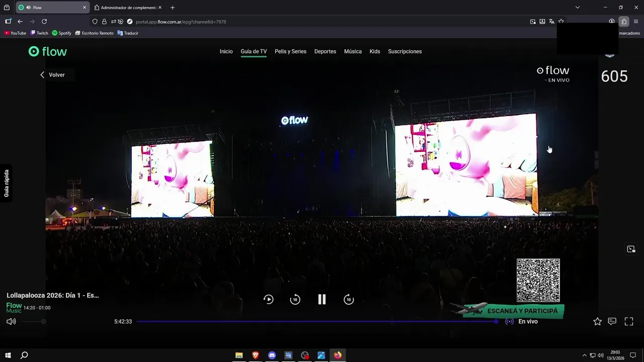This screenshot has width=644, height=362.
Task: Open the Extensions puzzle button
Action: (624, 22)
